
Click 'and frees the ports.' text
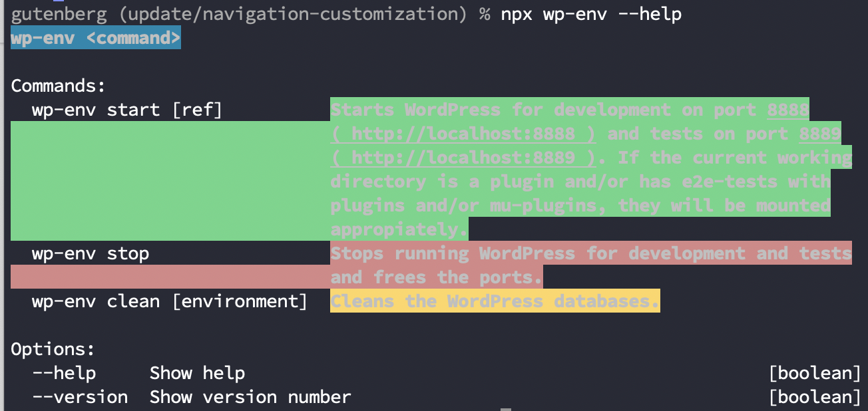coord(437,277)
